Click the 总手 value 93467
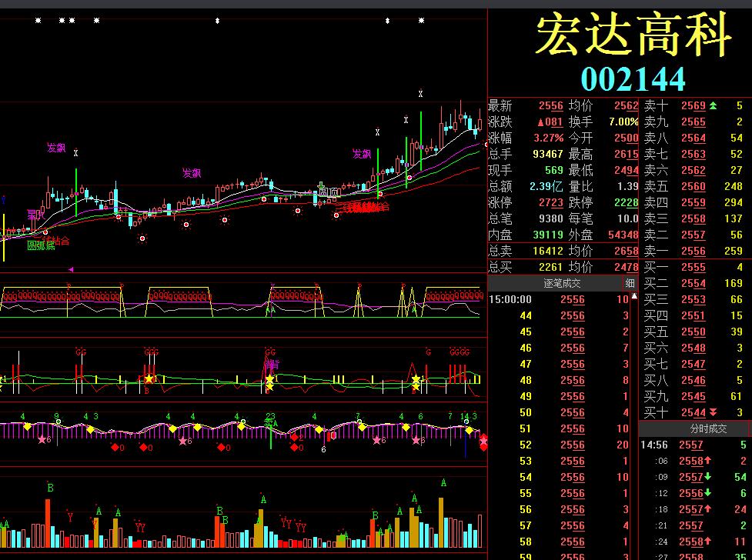The image size is (752, 560). (548, 154)
